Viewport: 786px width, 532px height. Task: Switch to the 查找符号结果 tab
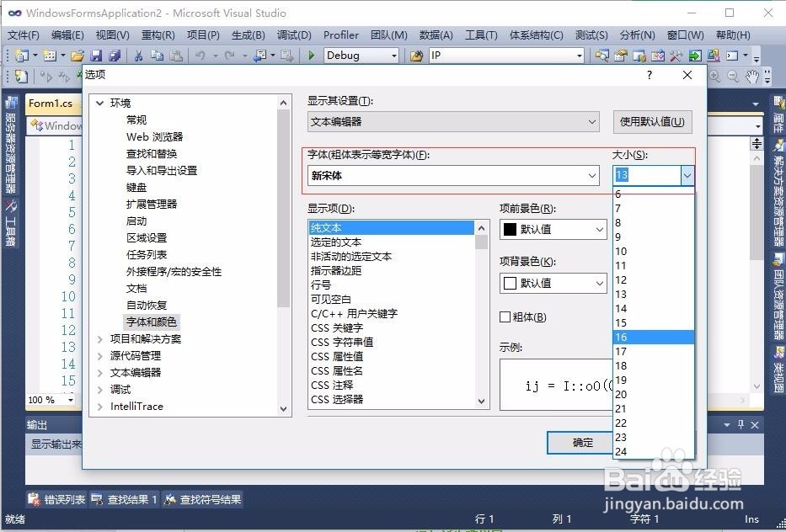[203, 499]
